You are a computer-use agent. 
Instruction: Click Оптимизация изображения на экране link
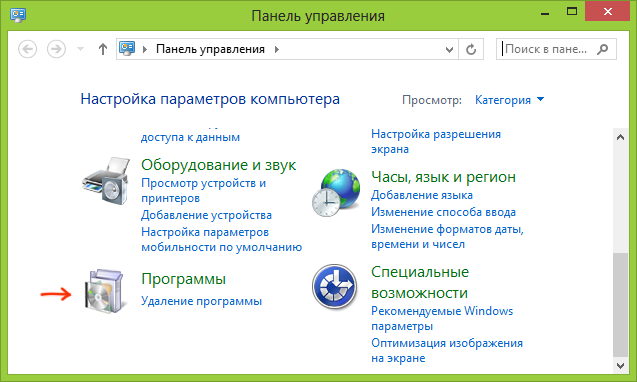click(447, 351)
